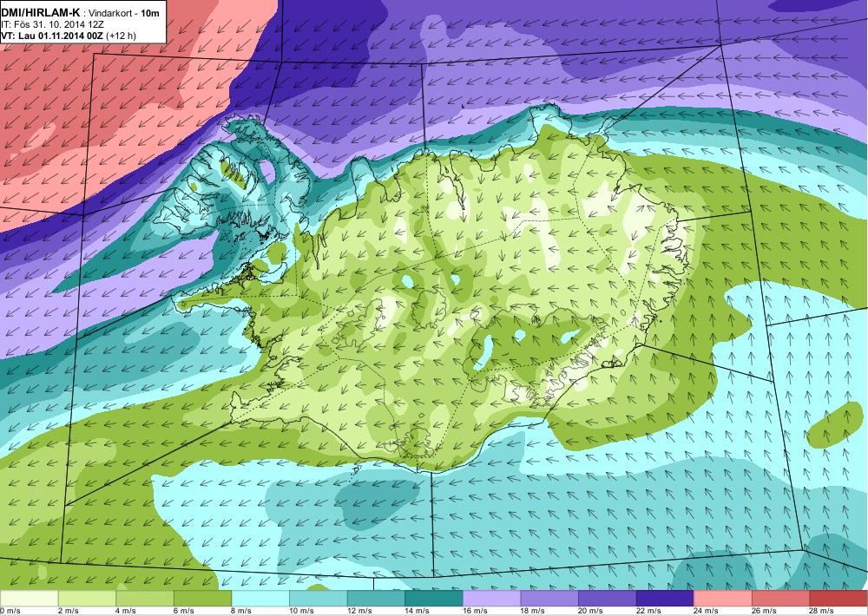Select the lavender swatch between 16 and 18 m/s
The image size is (868, 616).
491,599
